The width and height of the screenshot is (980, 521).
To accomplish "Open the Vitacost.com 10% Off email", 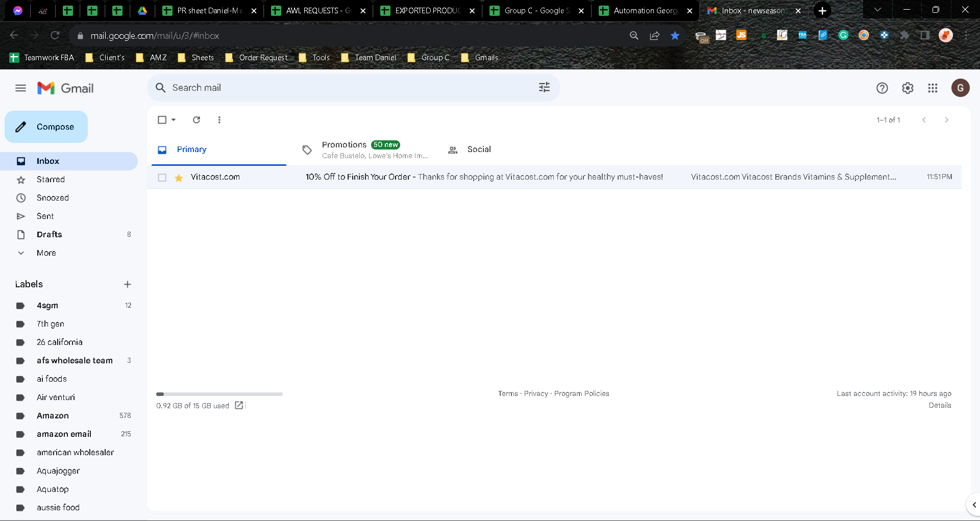I will coord(554,177).
